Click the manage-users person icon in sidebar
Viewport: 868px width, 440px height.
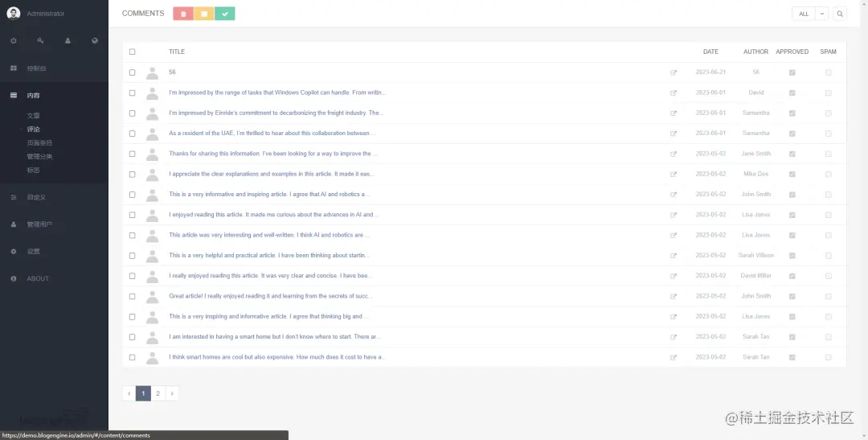pos(14,224)
